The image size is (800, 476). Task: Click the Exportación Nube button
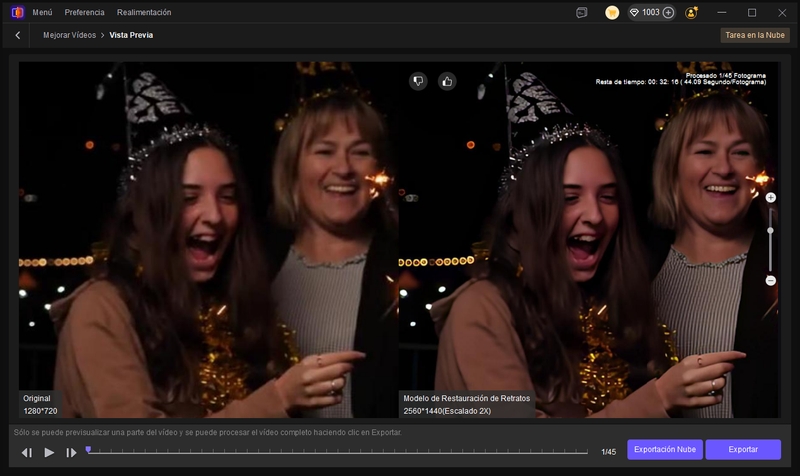(x=665, y=450)
